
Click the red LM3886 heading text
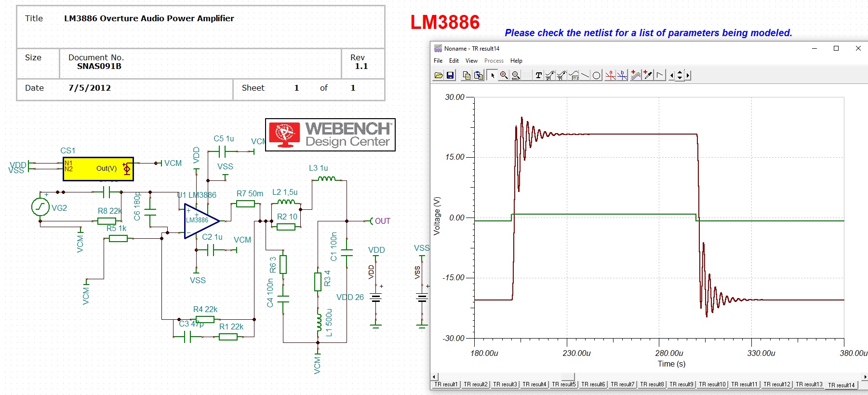click(x=445, y=22)
